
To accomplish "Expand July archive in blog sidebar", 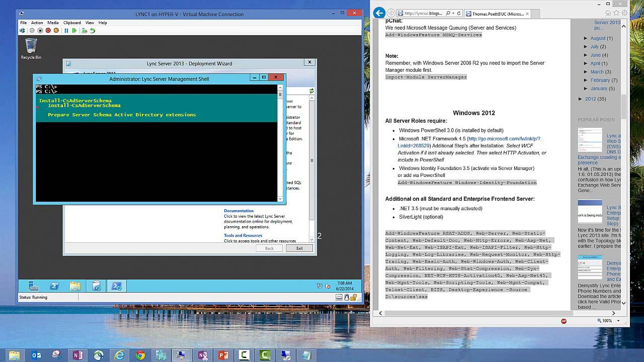I will point(586,47).
